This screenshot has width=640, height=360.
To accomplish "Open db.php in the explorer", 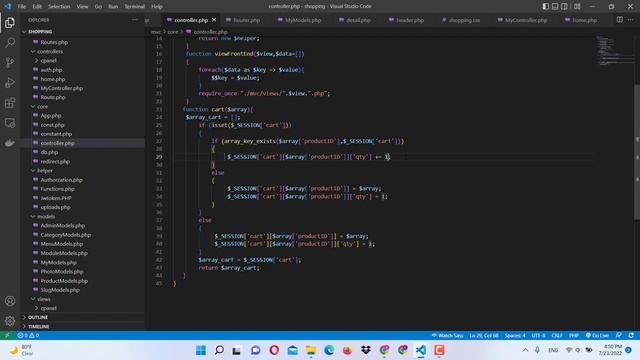I will click(49, 152).
